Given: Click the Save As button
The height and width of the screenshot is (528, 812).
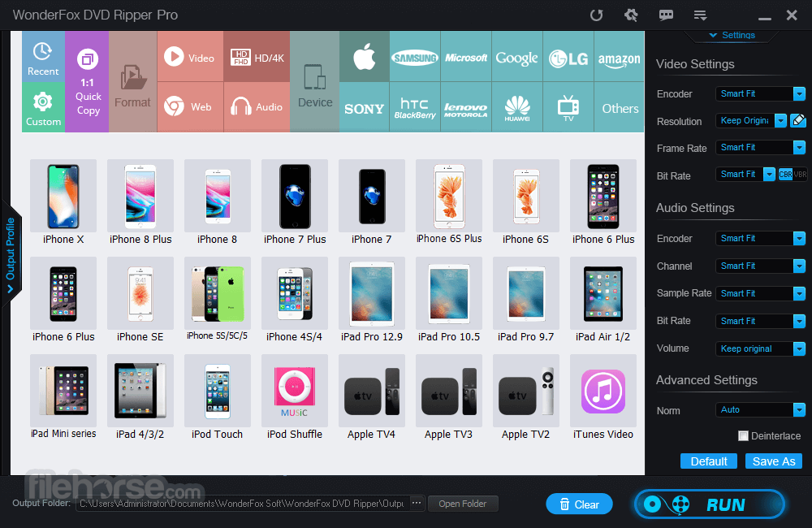Looking at the screenshot, I should coord(774,461).
